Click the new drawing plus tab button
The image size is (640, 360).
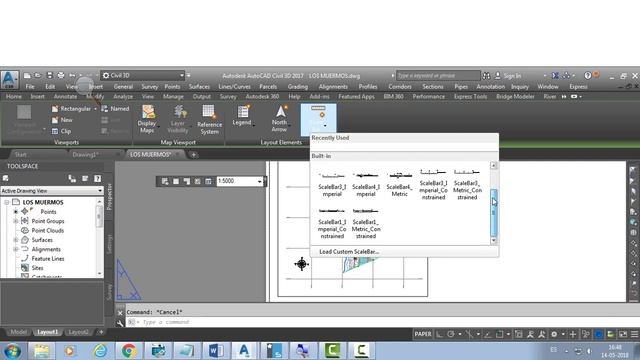click(x=193, y=155)
